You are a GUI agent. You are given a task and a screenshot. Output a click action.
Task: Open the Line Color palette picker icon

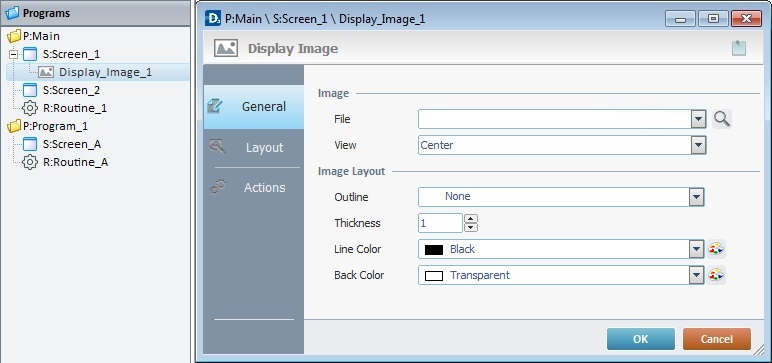pos(716,249)
